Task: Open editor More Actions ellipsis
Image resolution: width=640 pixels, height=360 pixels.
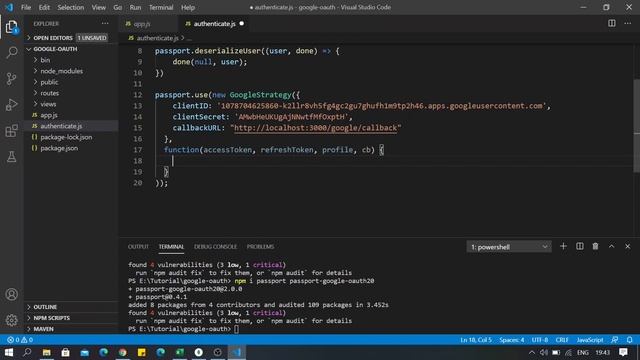Action: [x=628, y=24]
